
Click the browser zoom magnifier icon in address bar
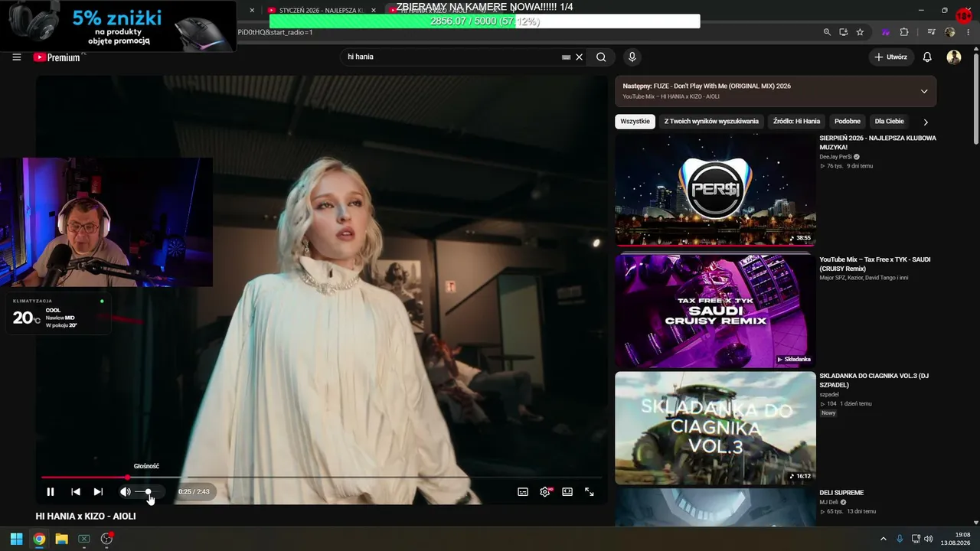coord(827,32)
